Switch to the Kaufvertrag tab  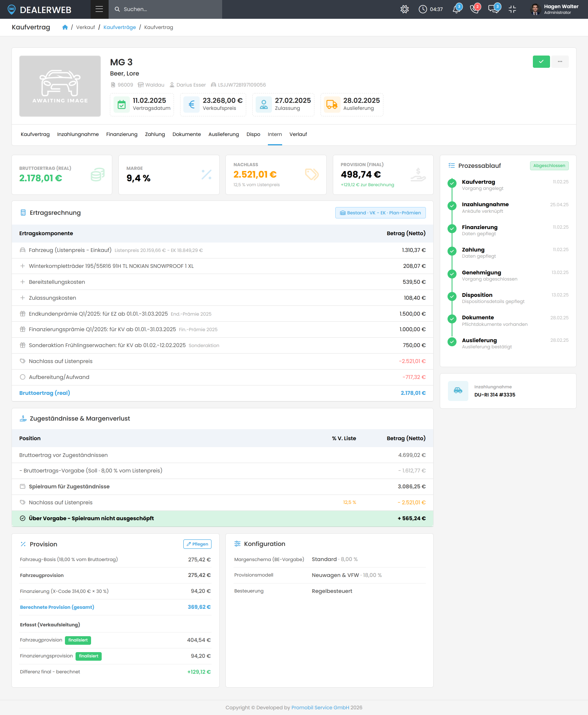click(35, 134)
